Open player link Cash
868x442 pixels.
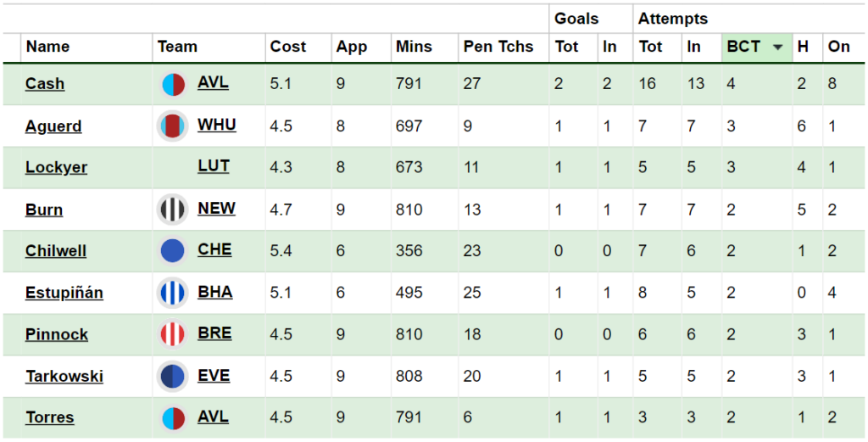point(45,84)
